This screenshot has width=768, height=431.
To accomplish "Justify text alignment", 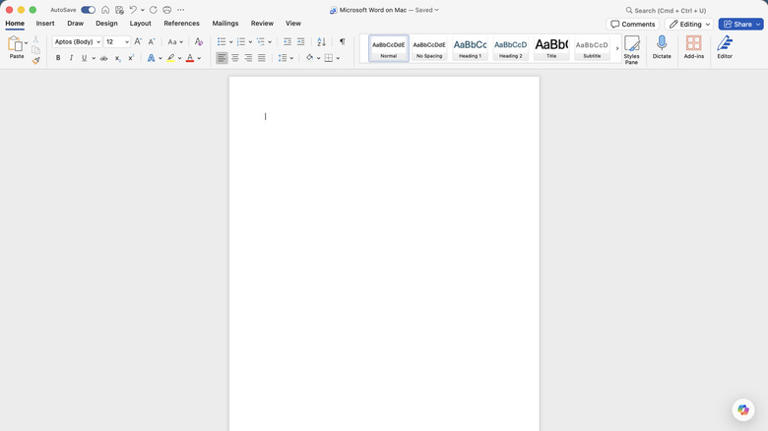I will click(262, 58).
